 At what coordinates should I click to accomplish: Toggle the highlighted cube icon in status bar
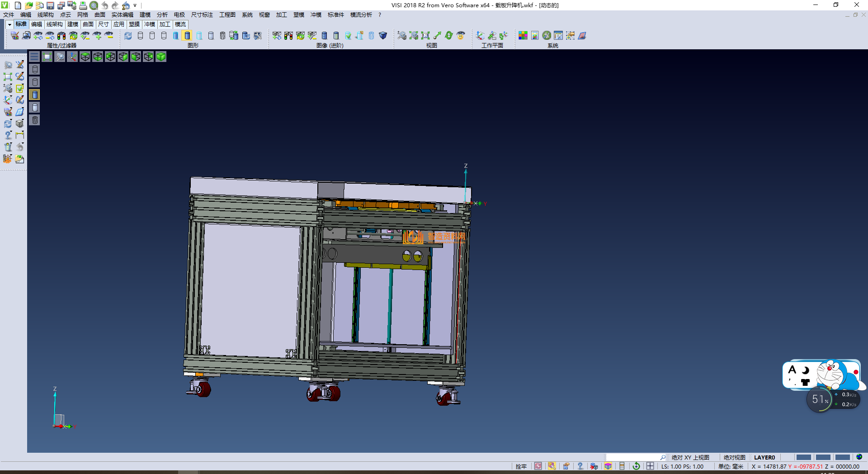[608, 466]
